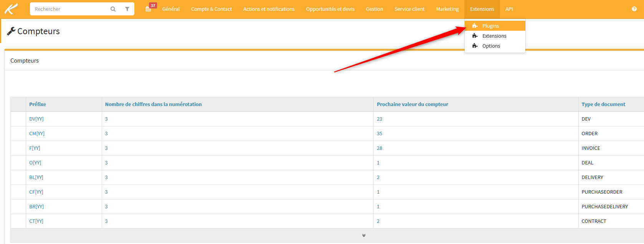644x244 pixels.
Task: Edit digit count 3 in F[YY] row
Action: [x=106, y=148]
